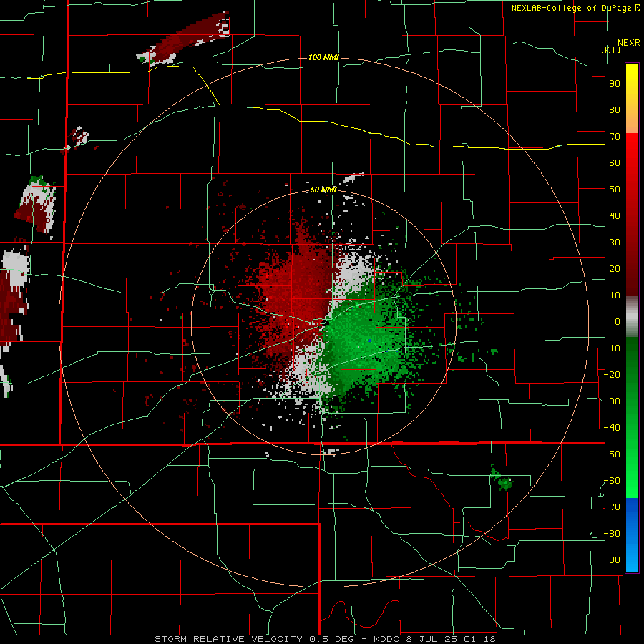Pick the blue segment at color bar bottom
Image resolution: width=644 pixels, height=644 pixels.
coord(632,535)
